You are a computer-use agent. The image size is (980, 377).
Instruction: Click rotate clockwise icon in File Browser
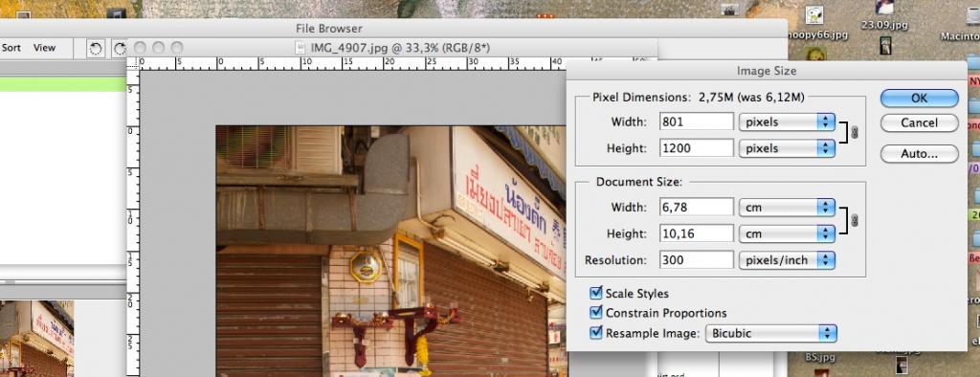119,49
